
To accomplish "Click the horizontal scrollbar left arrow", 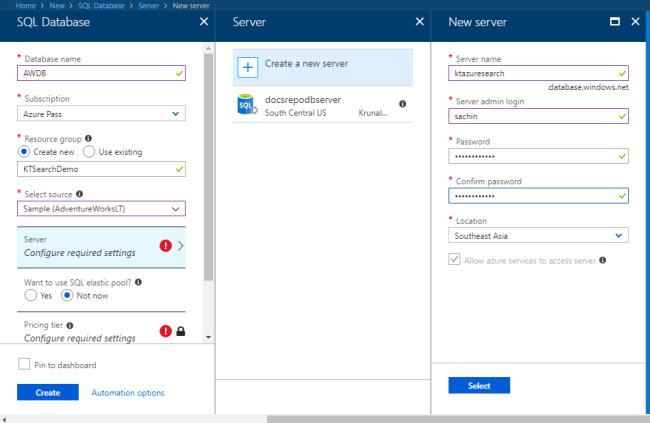I will (4, 419).
